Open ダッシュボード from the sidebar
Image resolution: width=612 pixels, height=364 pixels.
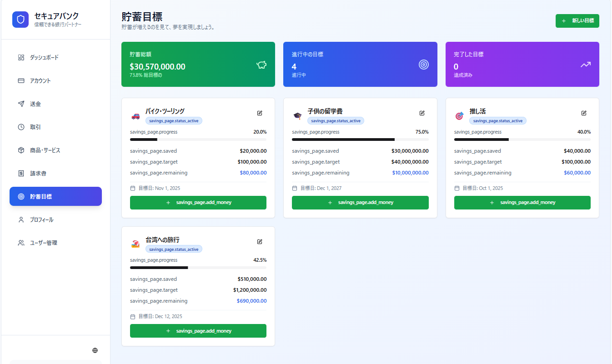(44, 58)
